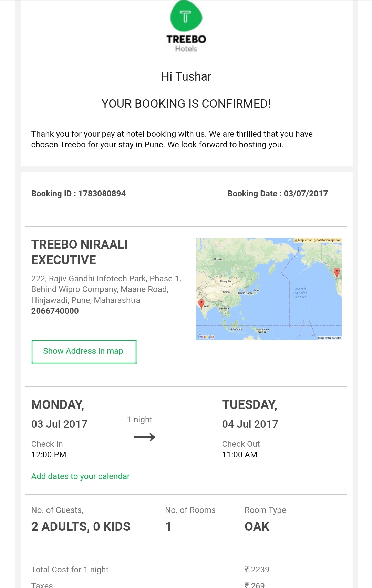This screenshot has width=372, height=588.
Task: Click the Map data ©2018 attribution text
Action: click(329, 338)
